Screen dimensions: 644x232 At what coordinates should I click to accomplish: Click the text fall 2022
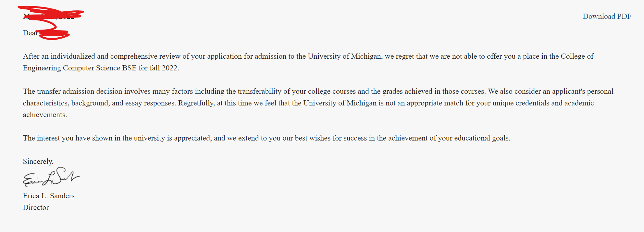(164, 68)
